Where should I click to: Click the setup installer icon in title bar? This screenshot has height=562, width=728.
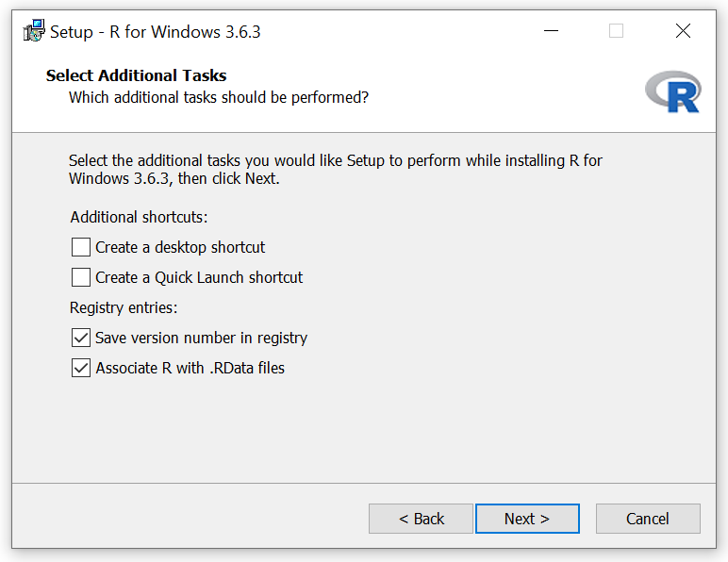[33, 30]
